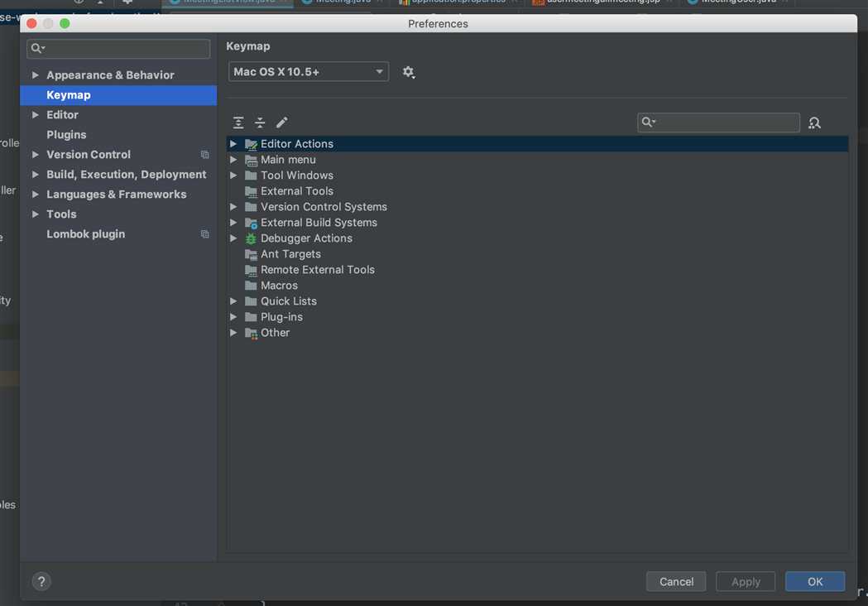Focus the keymap action search field
The image size is (868, 606).
coord(718,123)
